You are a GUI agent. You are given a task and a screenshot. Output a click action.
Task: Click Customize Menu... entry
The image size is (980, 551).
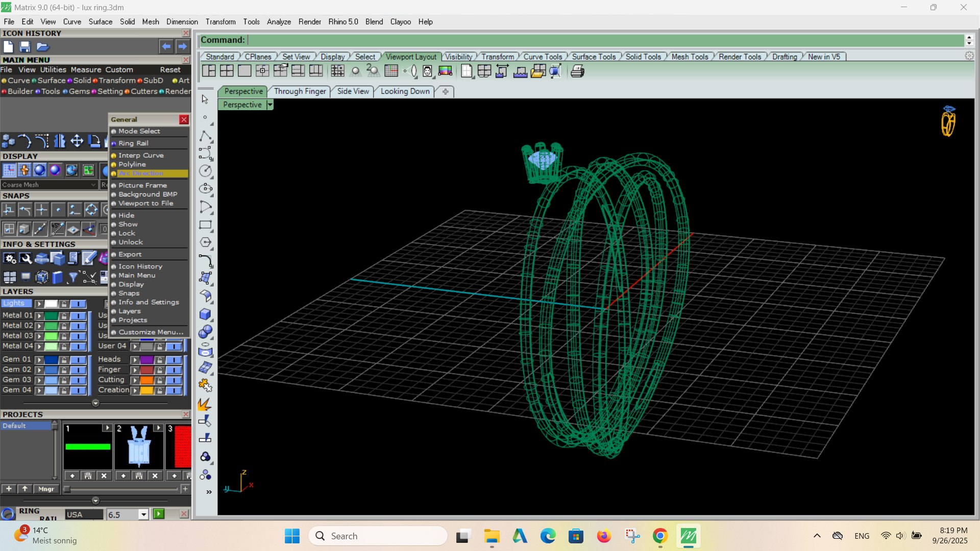tap(151, 332)
